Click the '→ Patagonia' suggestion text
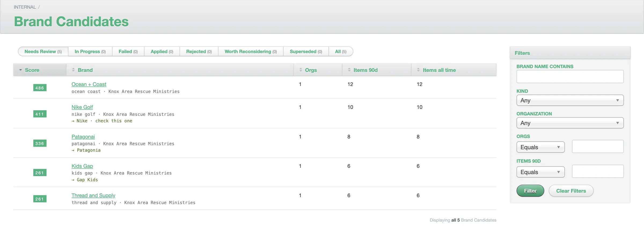The height and width of the screenshot is (242, 644). point(86,150)
